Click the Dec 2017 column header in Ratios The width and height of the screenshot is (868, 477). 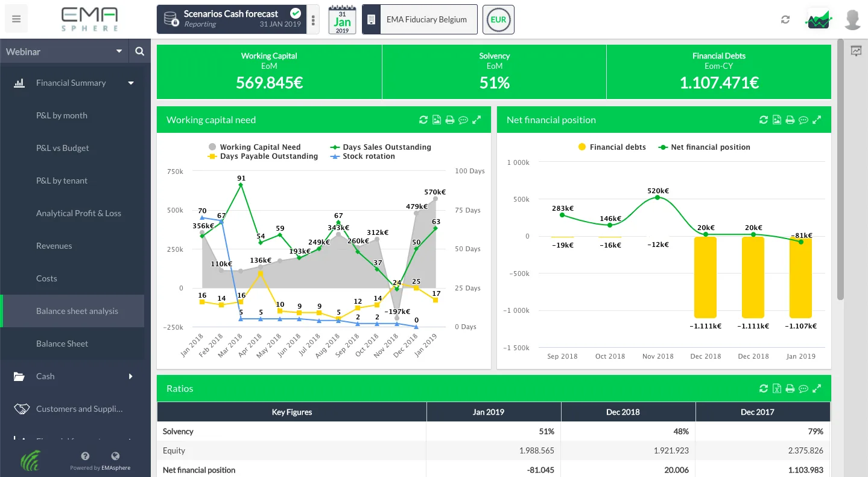pos(763,412)
